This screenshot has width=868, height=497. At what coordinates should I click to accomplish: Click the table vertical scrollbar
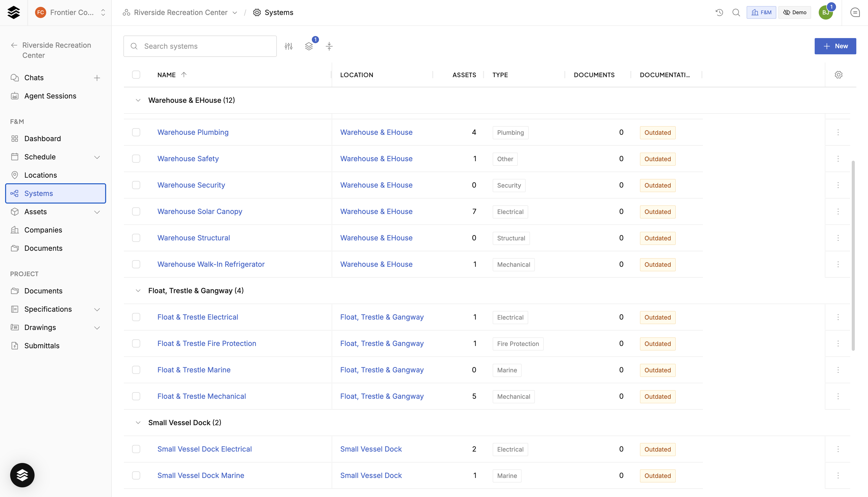tap(853, 256)
